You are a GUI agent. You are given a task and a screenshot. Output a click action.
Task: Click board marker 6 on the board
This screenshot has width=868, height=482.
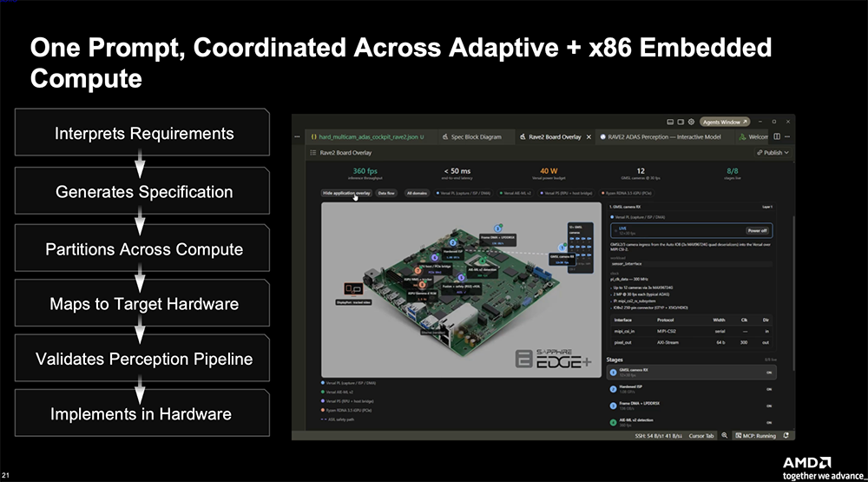click(x=435, y=257)
